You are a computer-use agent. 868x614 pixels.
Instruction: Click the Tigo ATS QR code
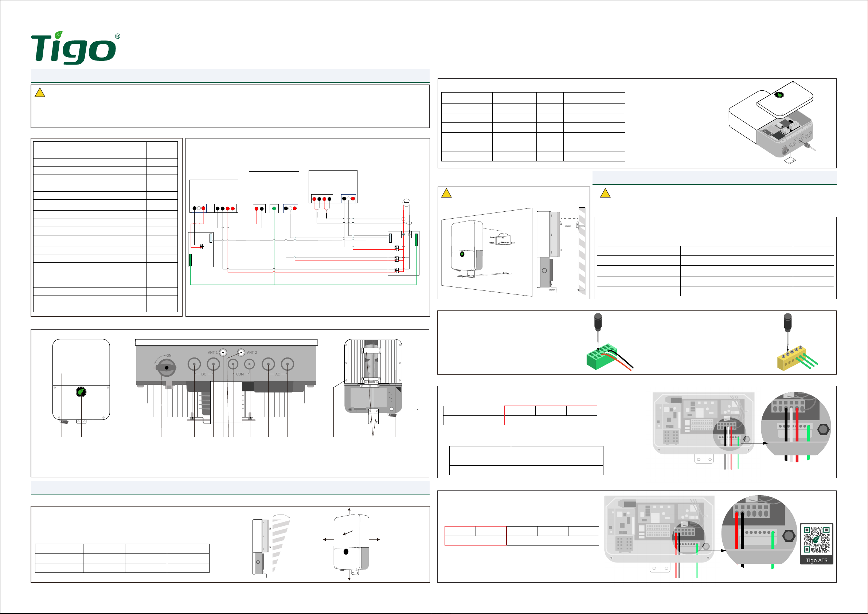817,540
